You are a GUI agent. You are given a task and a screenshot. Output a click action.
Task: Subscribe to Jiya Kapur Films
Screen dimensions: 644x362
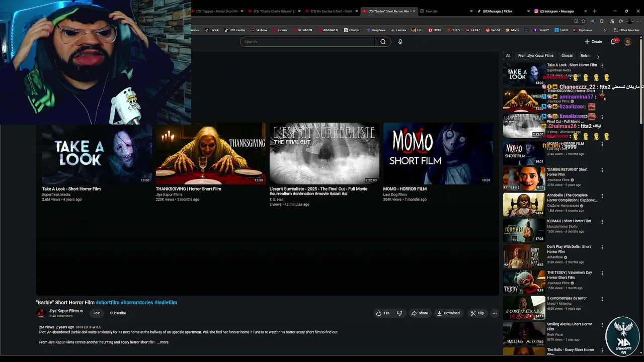click(118, 313)
